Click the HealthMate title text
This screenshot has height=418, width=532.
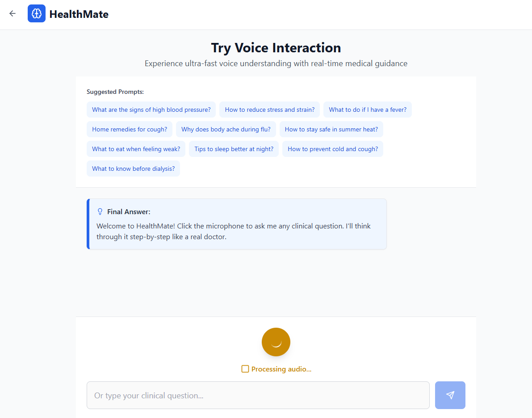(x=79, y=14)
